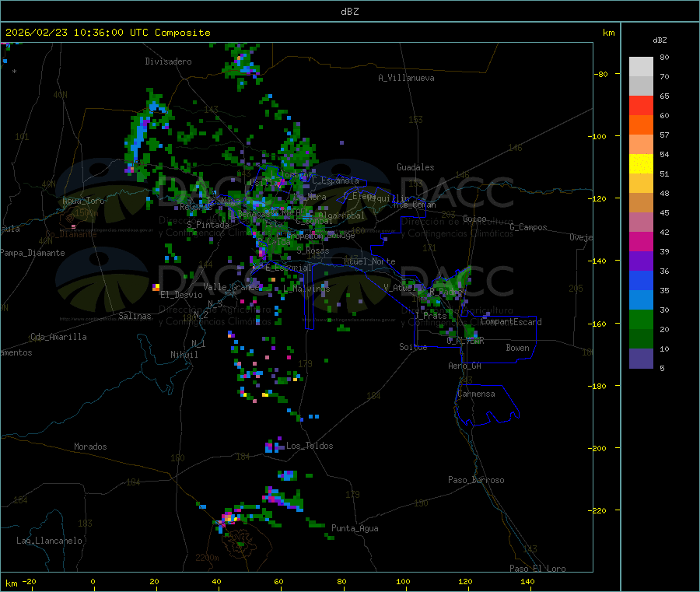Click the Paso_El_Loro label
The width and height of the screenshot is (700, 592).
coord(537,569)
